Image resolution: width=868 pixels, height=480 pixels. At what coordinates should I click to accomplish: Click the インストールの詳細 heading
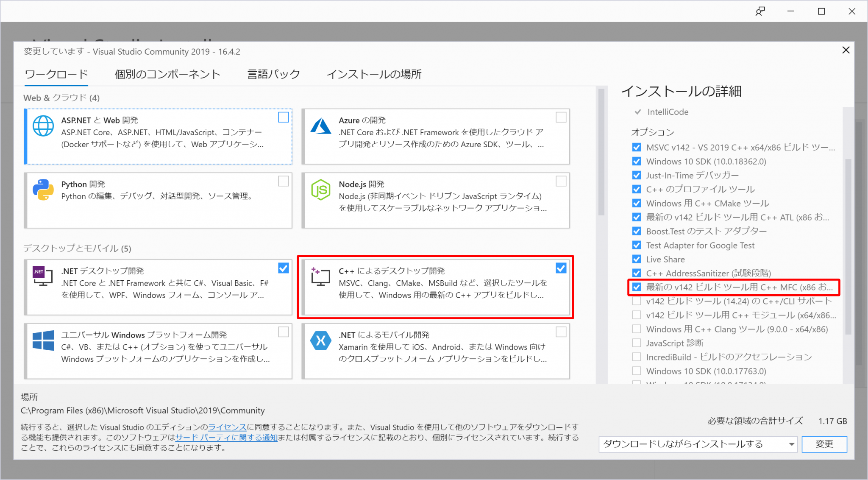681,91
